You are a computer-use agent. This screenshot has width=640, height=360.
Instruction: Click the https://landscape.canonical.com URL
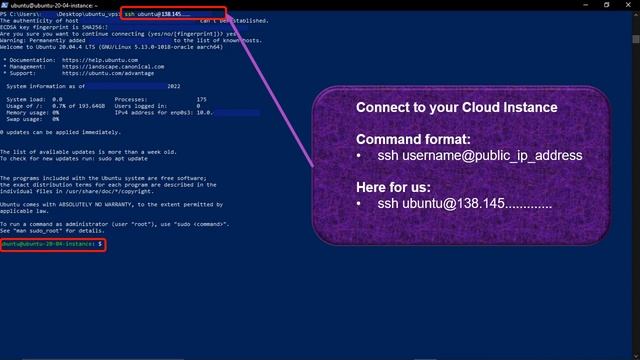[113, 67]
